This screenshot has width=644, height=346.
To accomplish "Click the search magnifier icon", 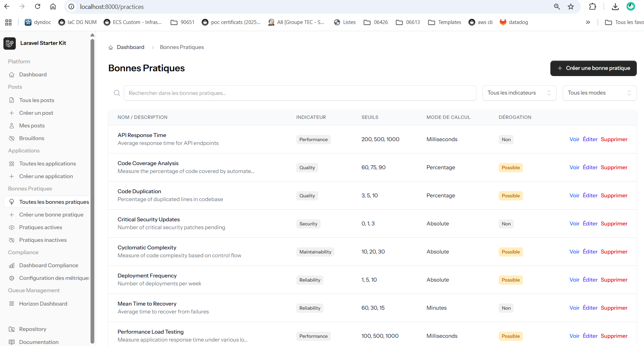I will [117, 93].
